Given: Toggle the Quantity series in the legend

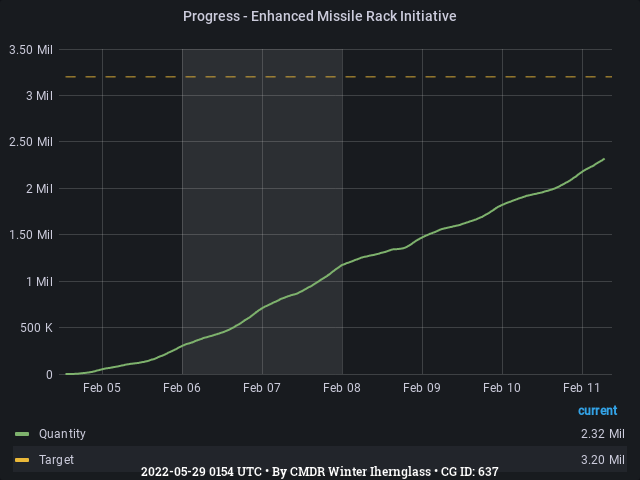Looking at the screenshot, I should click(x=62, y=433).
